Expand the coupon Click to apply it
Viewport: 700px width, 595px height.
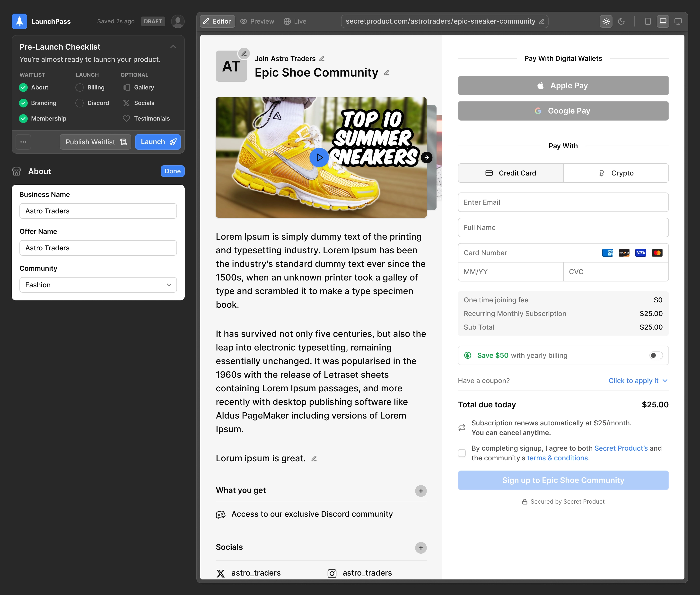[638, 381]
